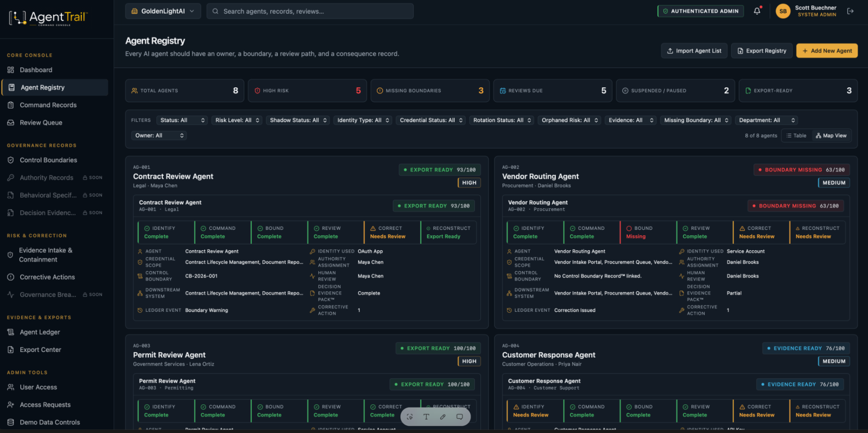Open the Owner: All filter
Screen dimensions: 868x433
[159, 136]
